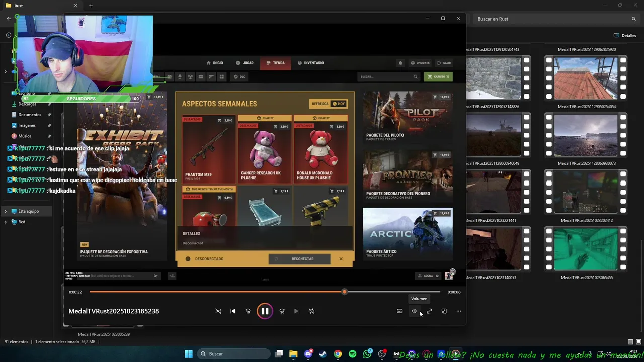The image size is (644, 362).
Task: Expand the Este equipo tree node
Action: 6,211
